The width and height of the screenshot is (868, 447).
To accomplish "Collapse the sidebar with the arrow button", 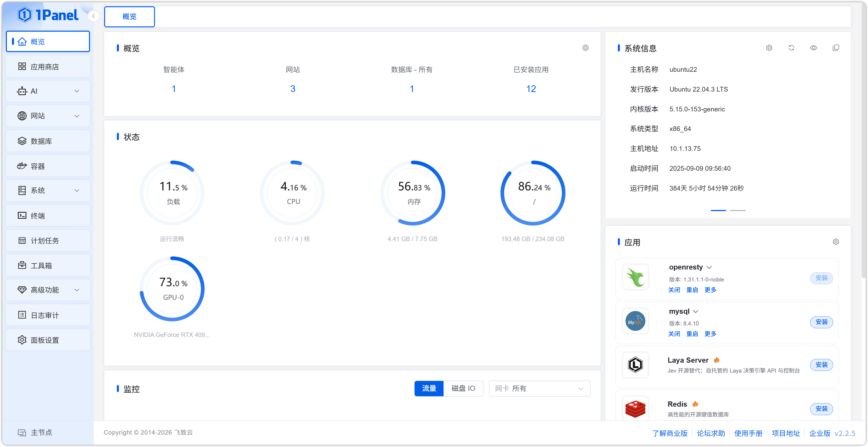I will coord(93,16).
